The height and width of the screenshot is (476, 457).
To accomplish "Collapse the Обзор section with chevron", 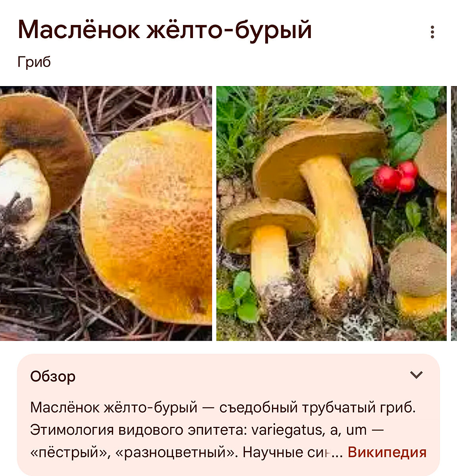I will 416,375.
